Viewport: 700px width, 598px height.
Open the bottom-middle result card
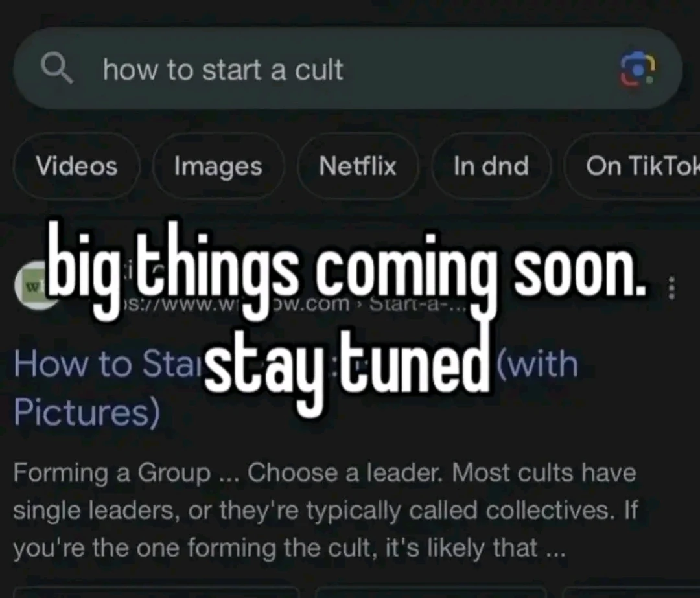(x=431, y=592)
